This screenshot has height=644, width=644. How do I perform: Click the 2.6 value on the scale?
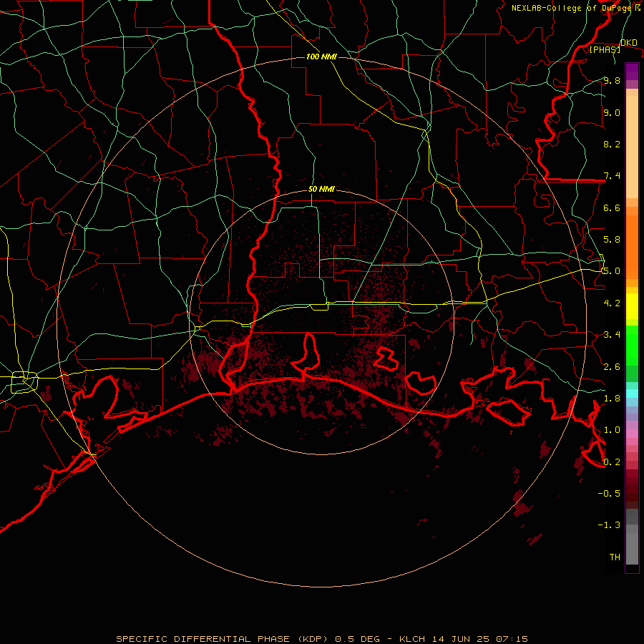click(612, 367)
